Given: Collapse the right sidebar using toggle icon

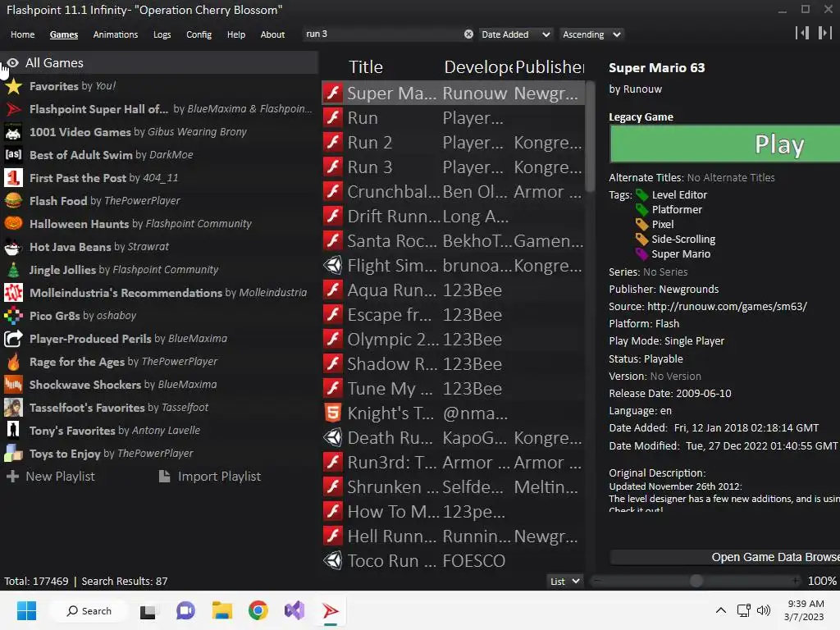Looking at the screenshot, I should coord(825,33).
